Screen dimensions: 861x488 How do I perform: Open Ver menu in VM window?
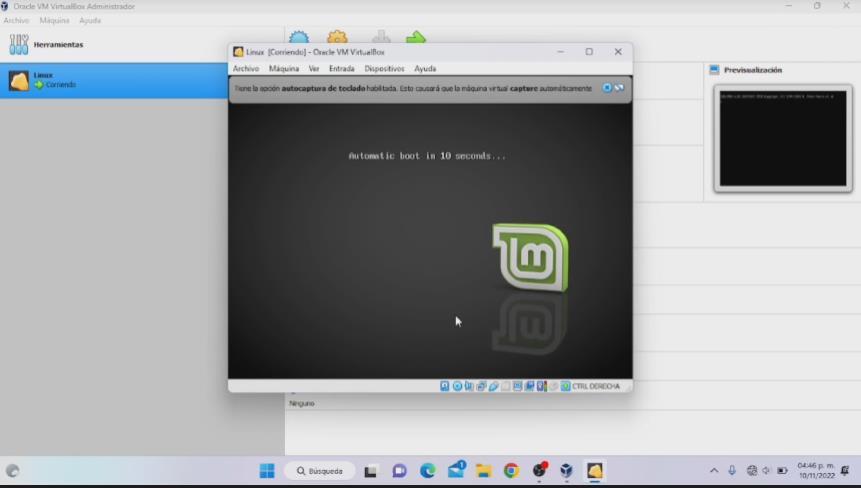314,69
